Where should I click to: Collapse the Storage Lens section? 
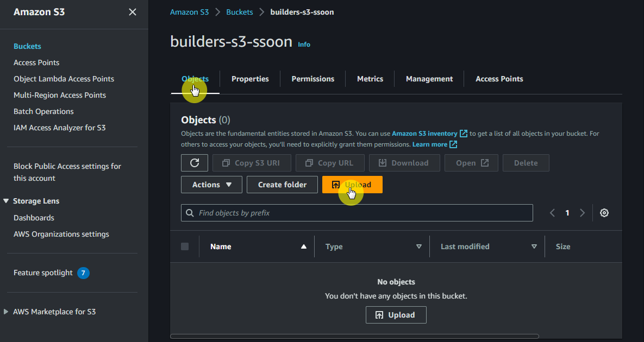pos(6,201)
